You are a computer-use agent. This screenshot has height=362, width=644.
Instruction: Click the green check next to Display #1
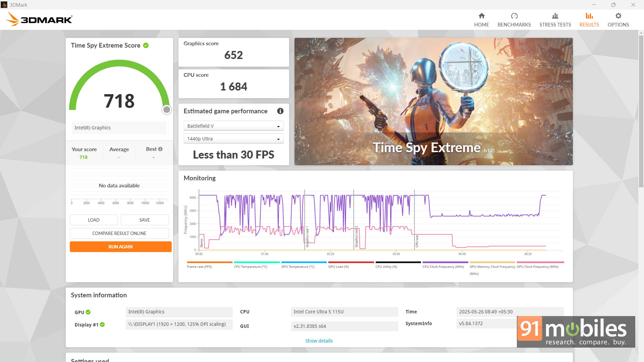tap(102, 324)
